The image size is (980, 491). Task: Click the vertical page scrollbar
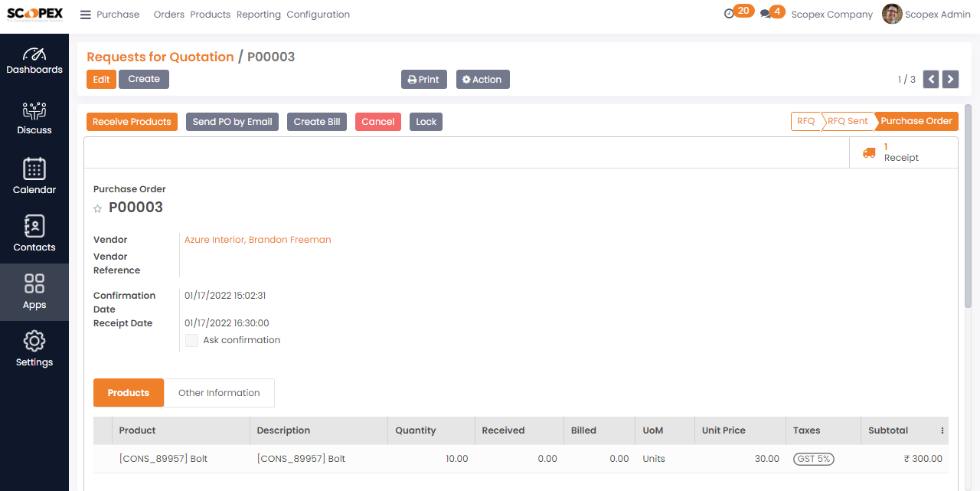point(968,207)
